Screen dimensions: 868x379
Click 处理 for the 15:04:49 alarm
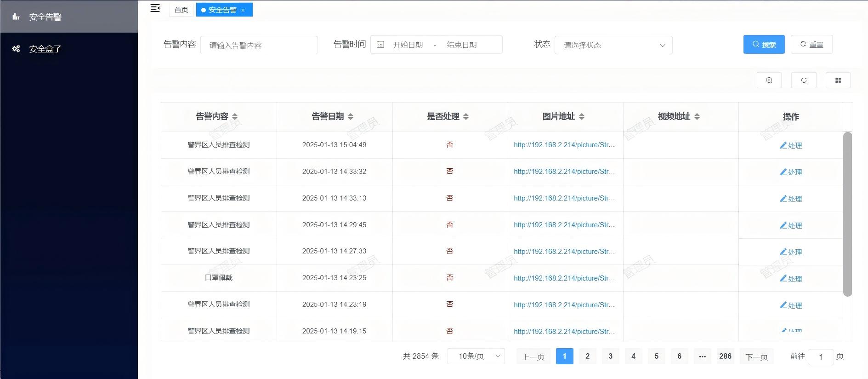point(791,145)
